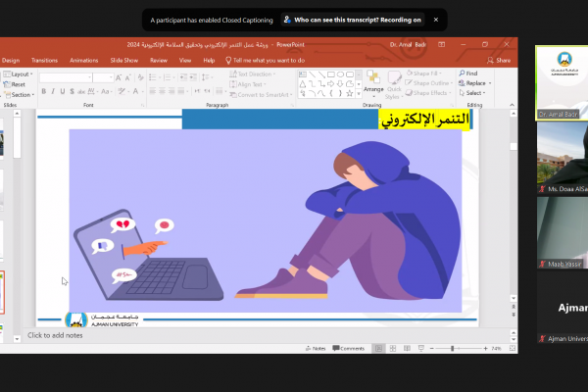The height and width of the screenshot is (392, 588).
Task: Open Font Color dropdown arrow
Action: tap(142, 91)
